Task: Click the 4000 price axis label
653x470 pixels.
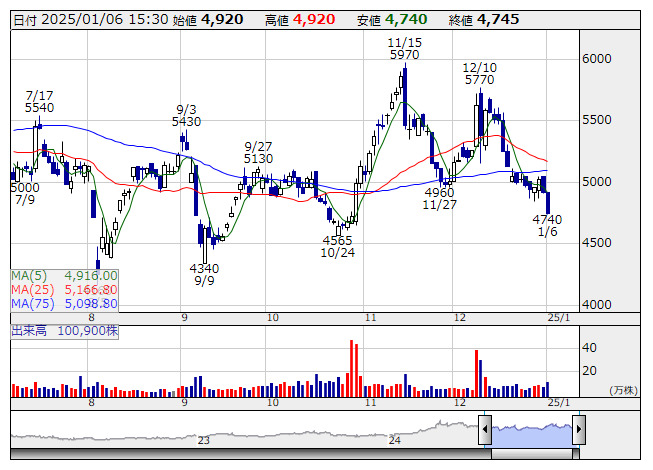Action: (x=597, y=304)
